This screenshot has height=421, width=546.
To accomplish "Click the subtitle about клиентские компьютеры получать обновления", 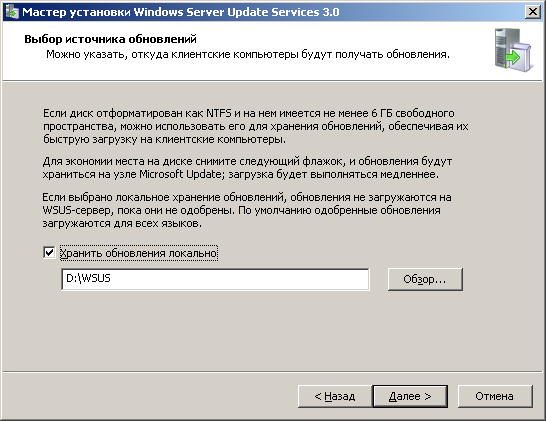I will point(248,54).
